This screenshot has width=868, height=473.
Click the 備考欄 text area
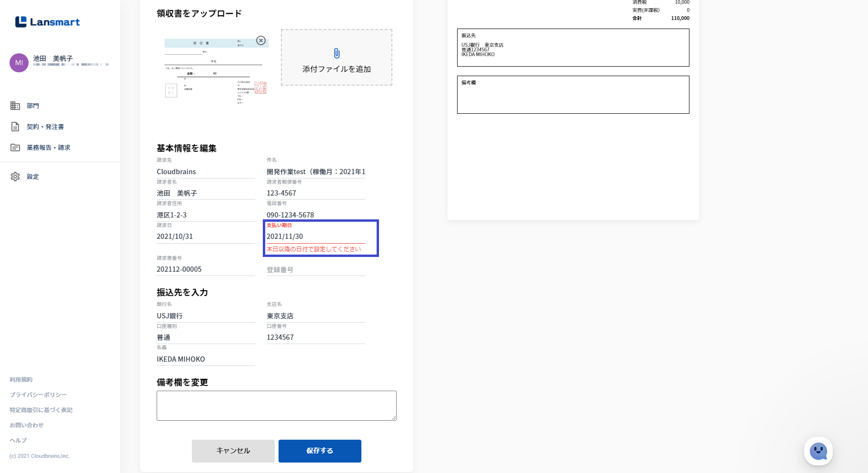pyautogui.click(x=276, y=405)
